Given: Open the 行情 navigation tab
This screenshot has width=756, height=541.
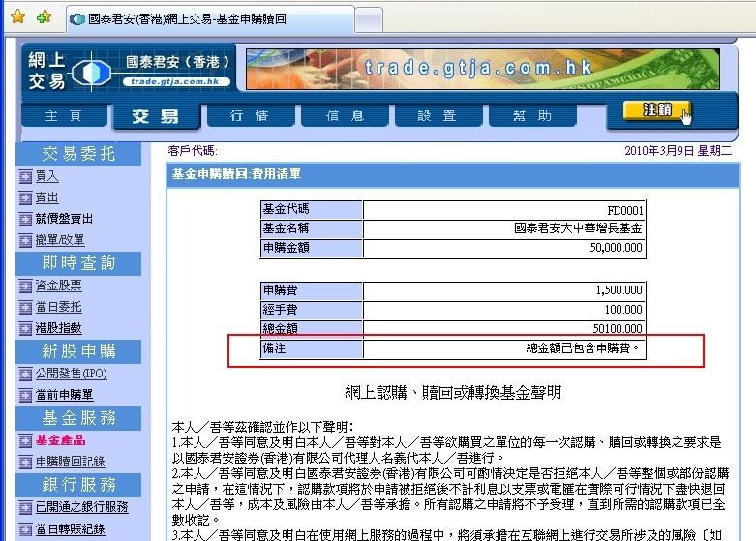Looking at the screenshot, I should (x=250, y=116).
